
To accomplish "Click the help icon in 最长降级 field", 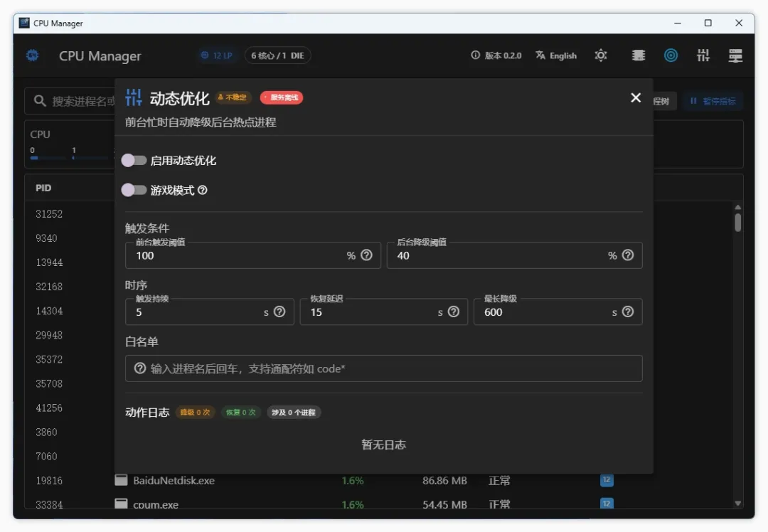I will (x=628, y=312).
